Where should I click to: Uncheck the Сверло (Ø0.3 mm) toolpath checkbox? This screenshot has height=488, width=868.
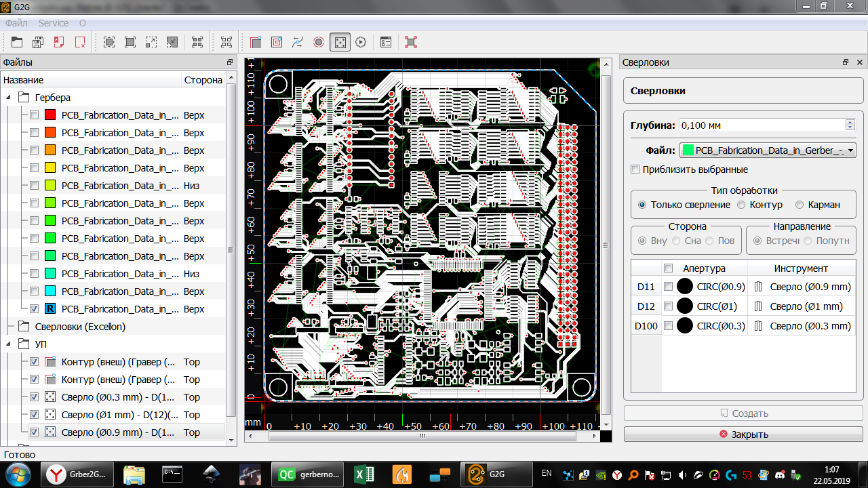click(x=34, y=397)
